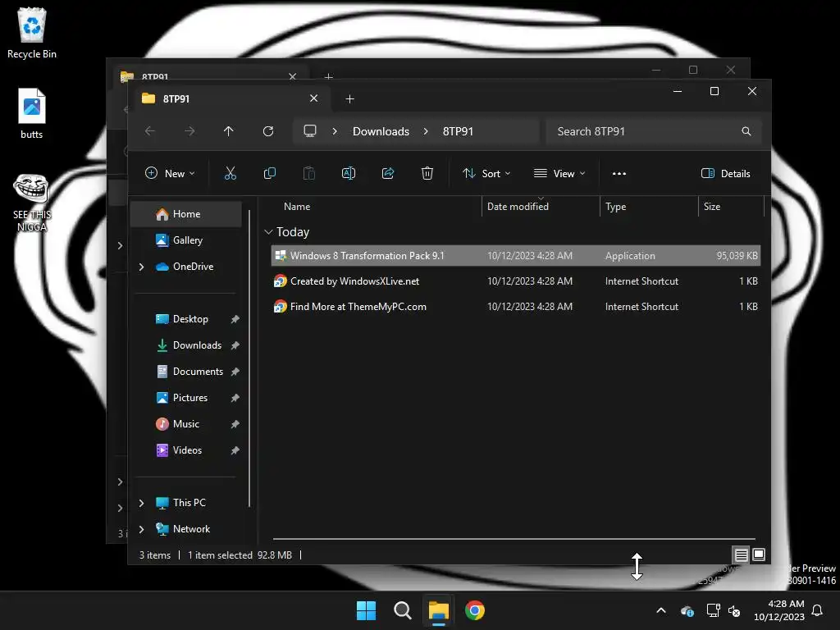Click the OneDrive cloud tray icon
Image resolution: width=840 pixels, height=630 pixels.
(x=687, y=610)
